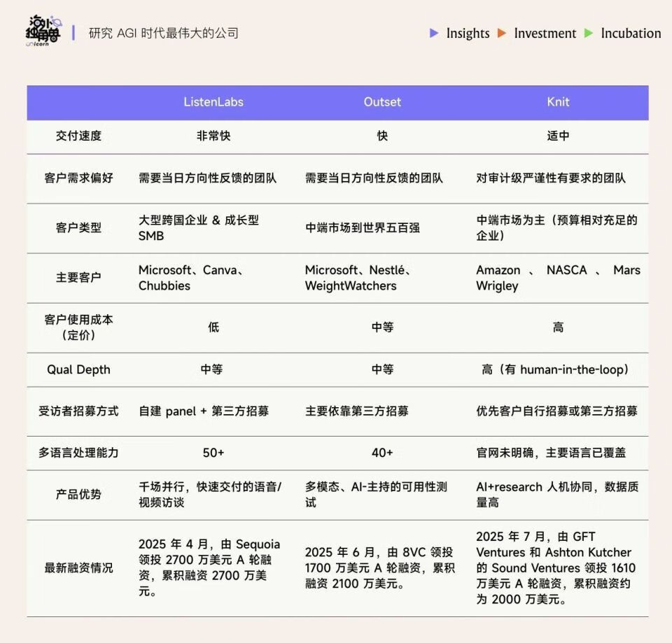The width and height of the screenshot is (672, 643).
Task: Click the Qual Depth row label
Action: [78, 369]
